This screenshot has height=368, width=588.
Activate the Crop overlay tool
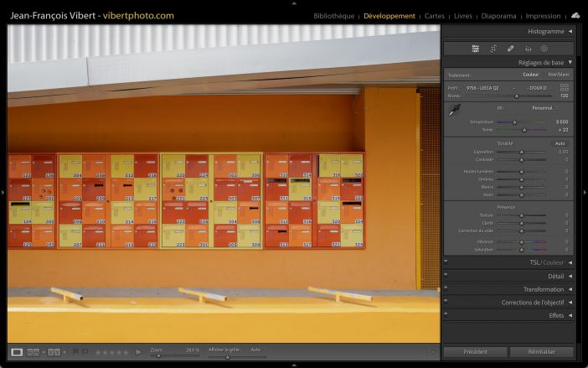493,49
